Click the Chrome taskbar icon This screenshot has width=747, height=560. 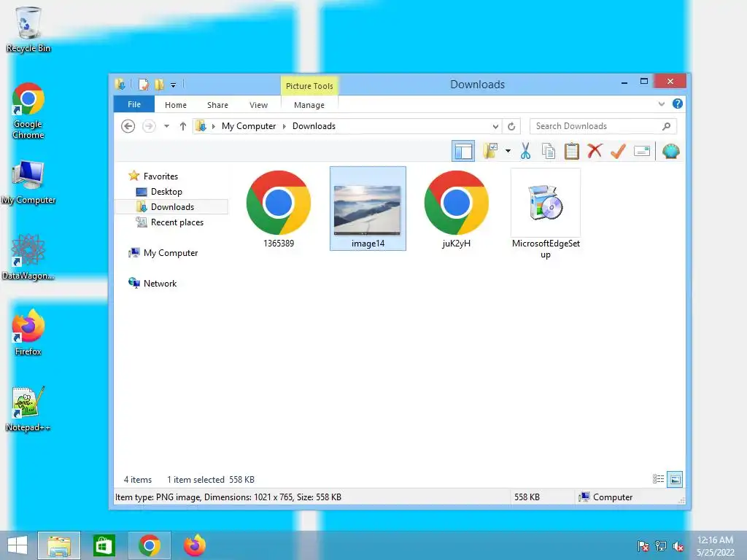coord(150,545)
